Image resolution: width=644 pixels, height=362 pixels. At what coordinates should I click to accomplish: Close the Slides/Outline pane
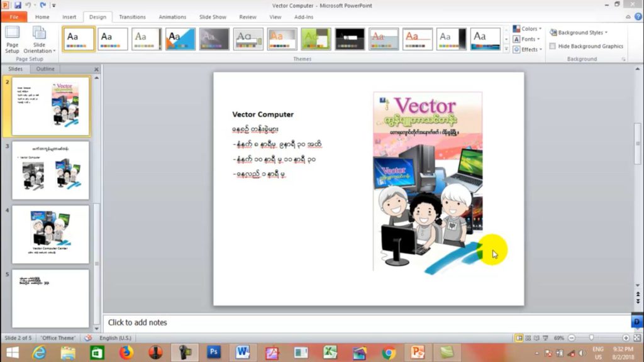pyautogui.click(x=96, y=69)
